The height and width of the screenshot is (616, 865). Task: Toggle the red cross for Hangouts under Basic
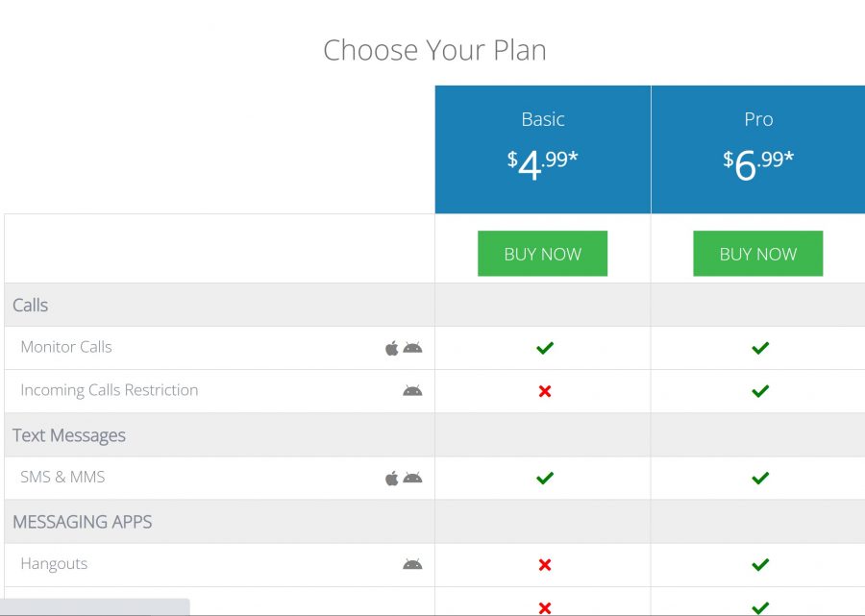(543, 564)
